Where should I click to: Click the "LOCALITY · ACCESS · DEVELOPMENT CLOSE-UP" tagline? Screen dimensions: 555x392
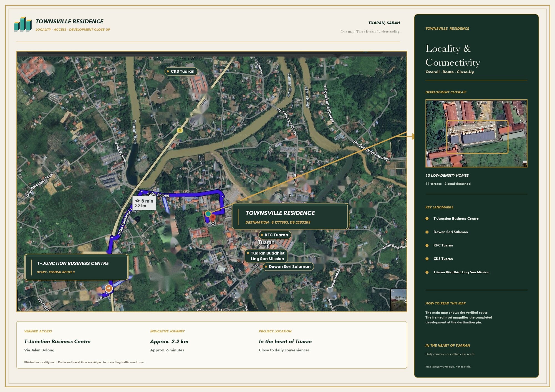click(73, 30)
